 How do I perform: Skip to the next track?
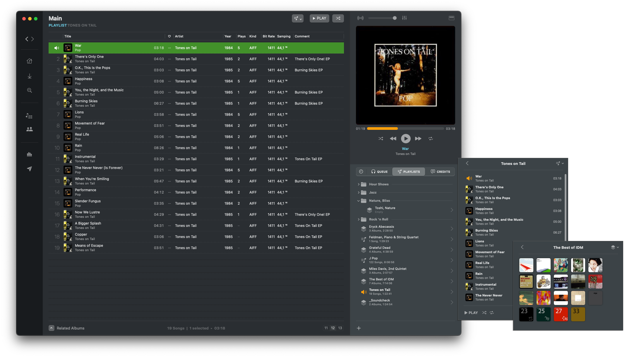point(418,139)
